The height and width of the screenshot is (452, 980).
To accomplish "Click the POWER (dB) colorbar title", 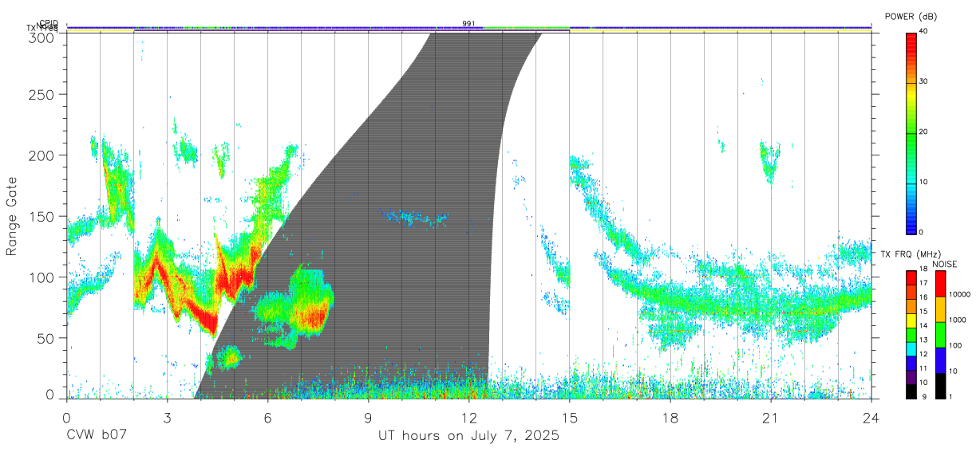I will click(x=911, y=17).
